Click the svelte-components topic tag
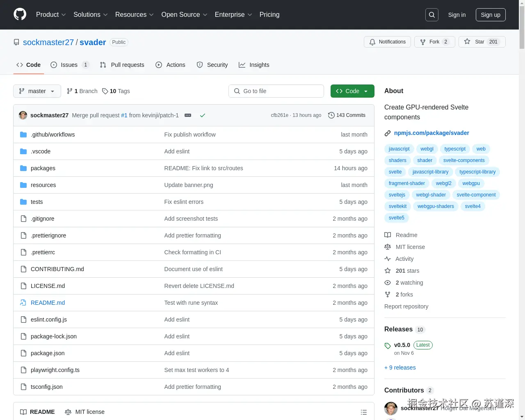This screenshot has height=420, width=525. point(464,160)
